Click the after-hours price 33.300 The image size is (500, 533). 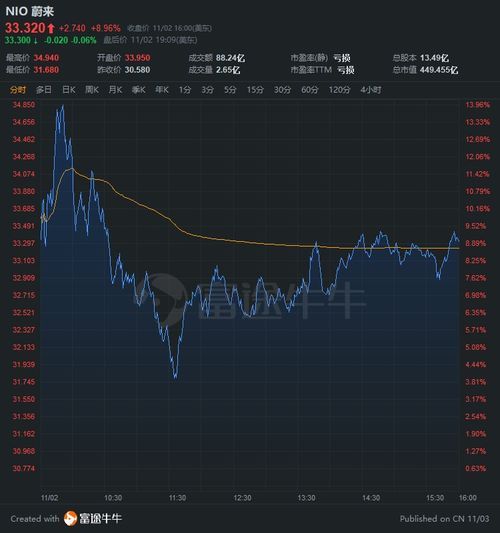(18, 40)
